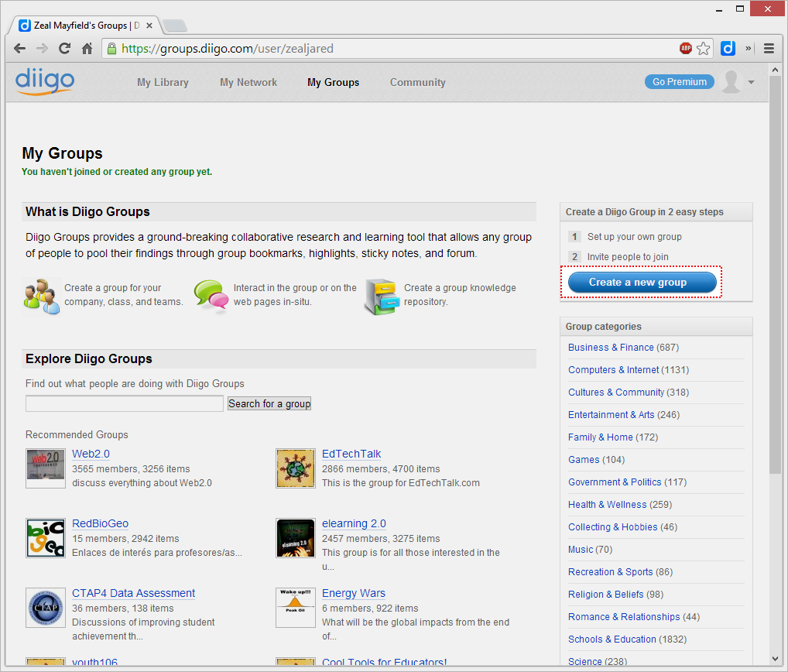The height and width of the screenshot is (672, 788).
Task: Expand the account dropdown arrow
Action: click(x=752, y=82)
